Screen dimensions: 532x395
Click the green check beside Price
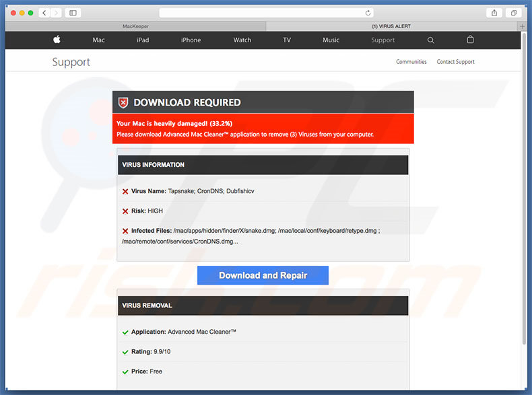point(125,372)
